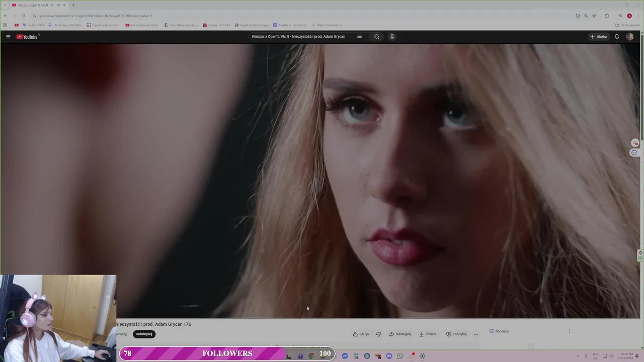Screen dimensions: 644x362
Task: Show hidden system tray icons chevron
Action: (578, 356)
